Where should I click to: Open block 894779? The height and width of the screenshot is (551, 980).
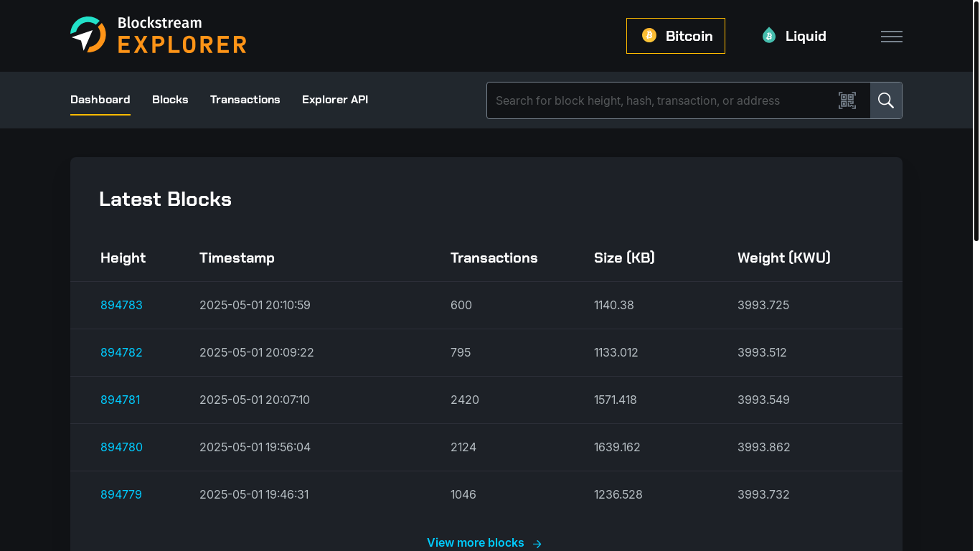(121, 494)
